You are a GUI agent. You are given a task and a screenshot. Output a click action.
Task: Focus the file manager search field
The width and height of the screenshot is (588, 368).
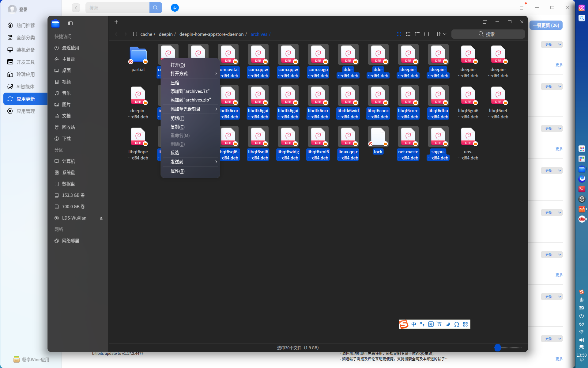pyautogui.click(x=488, y=34)
